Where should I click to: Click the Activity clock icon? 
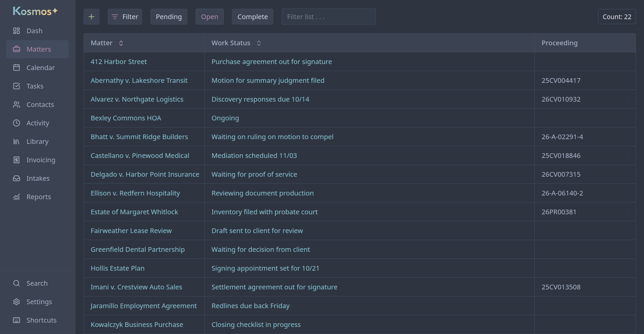pos(16,123)
